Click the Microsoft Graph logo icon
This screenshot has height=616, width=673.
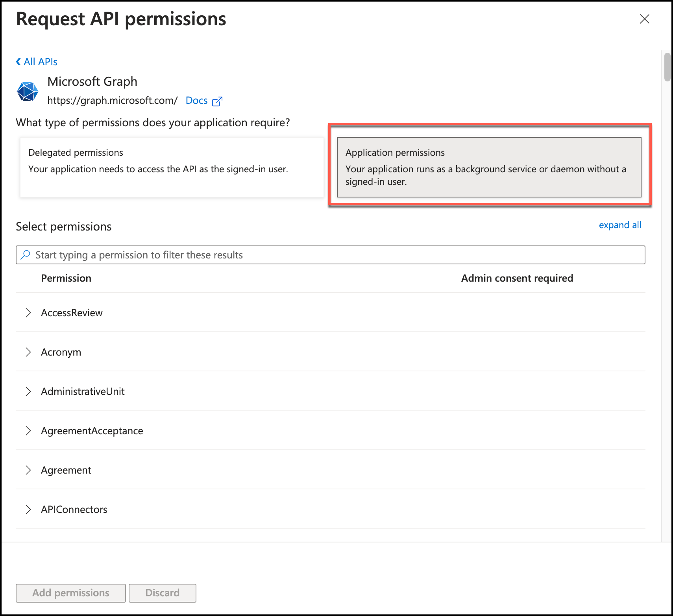(28, 92)
